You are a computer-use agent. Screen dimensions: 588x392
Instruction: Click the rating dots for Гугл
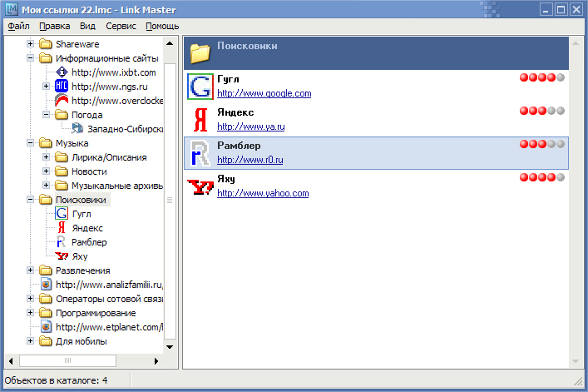542,77
